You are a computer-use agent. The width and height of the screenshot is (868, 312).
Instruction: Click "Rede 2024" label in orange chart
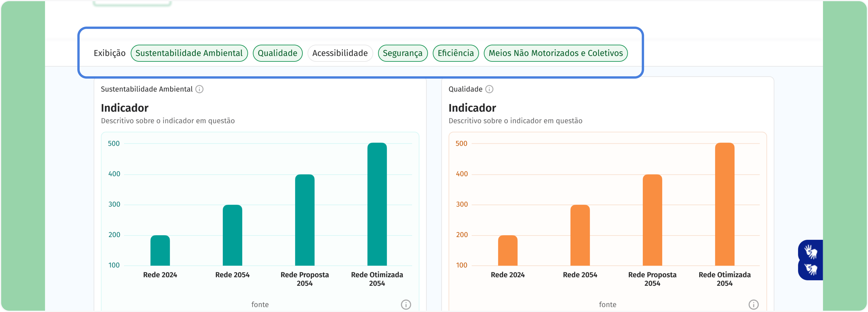508,275
